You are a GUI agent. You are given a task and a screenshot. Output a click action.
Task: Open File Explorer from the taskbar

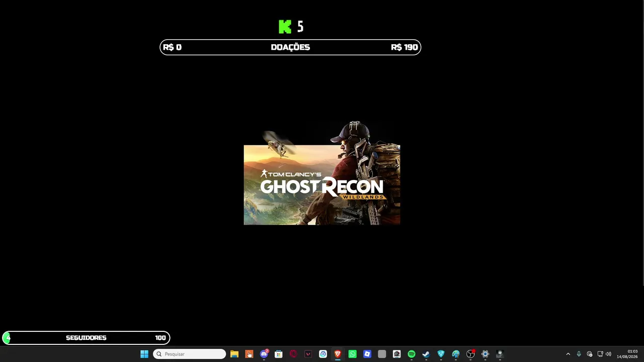tap(234, 354)
